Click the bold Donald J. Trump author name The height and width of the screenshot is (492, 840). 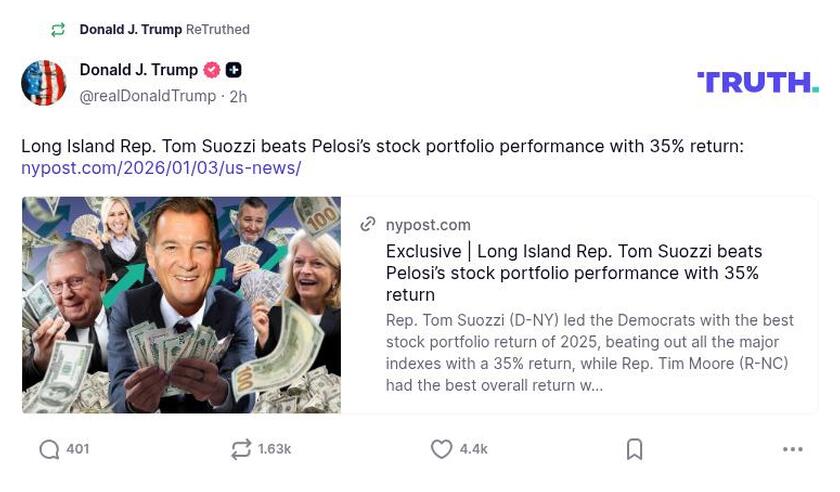coord(138,70)
